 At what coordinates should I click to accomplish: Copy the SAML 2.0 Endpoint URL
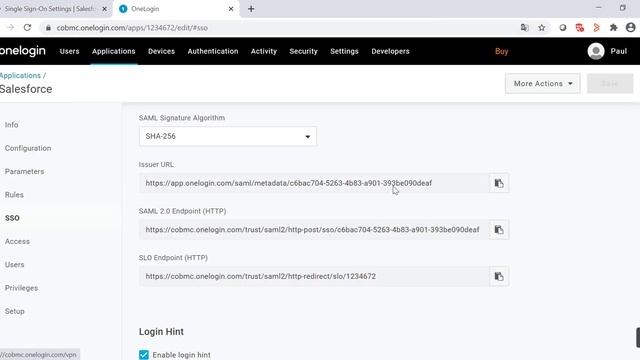coord(499,230)
